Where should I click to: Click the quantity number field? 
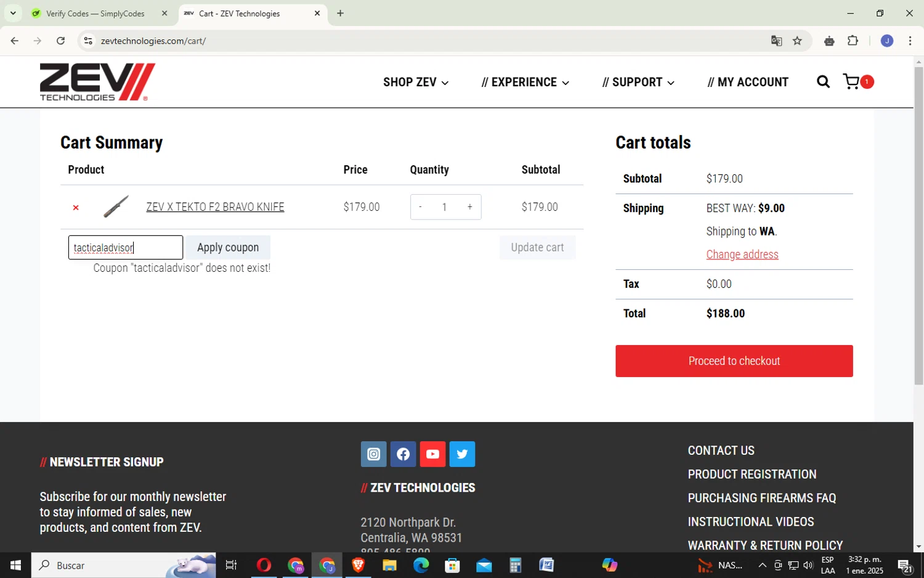pyautogui.click(x=444, y=207)
